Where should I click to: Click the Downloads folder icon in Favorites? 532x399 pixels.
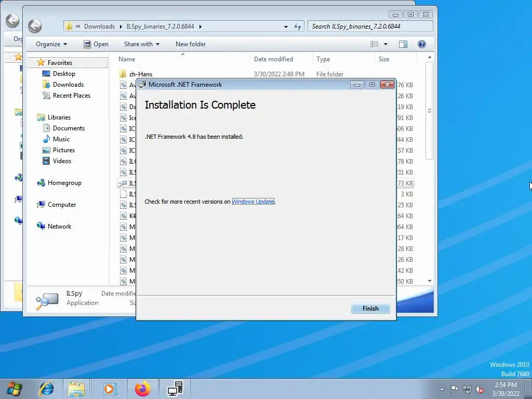(46, 85)
